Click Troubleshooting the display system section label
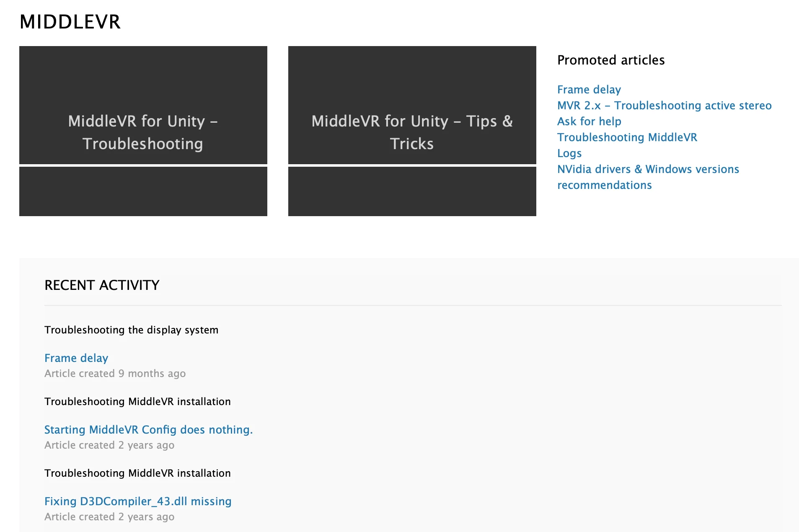Screen dimensions: 799x532 click(x=132, y=330)
